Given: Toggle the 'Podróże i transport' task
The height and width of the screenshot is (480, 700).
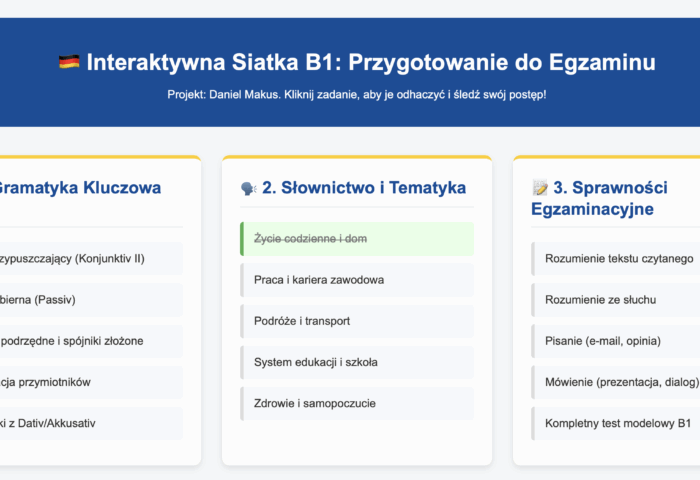Looking at the screenshot, I should pos(356,321).
